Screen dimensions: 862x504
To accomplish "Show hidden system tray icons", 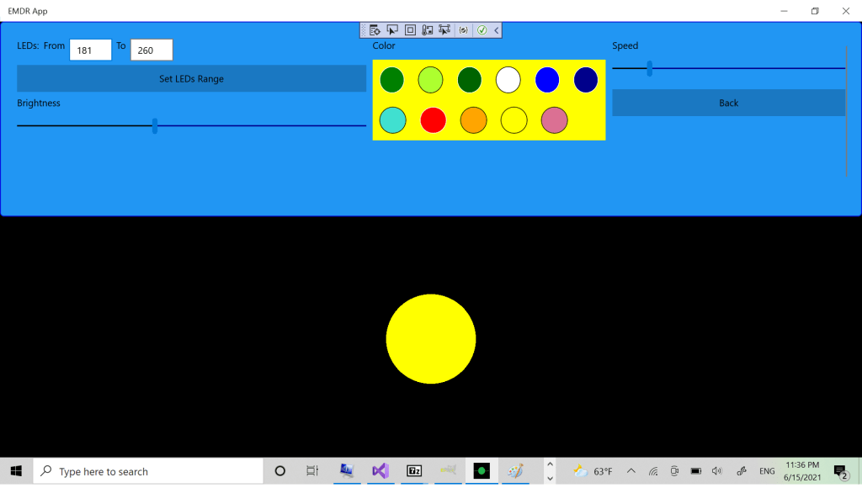I will 631,471.
